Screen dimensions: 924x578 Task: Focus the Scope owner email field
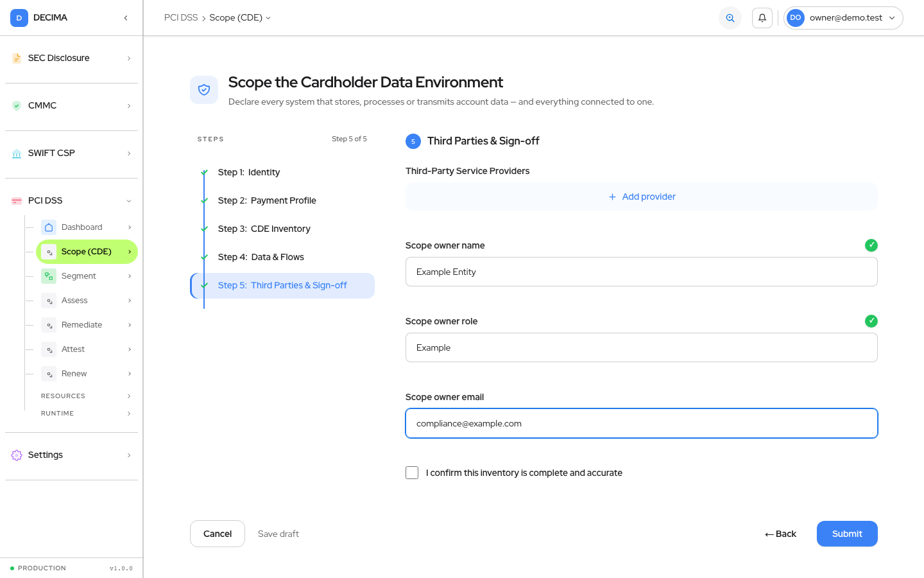coord(642,423)
